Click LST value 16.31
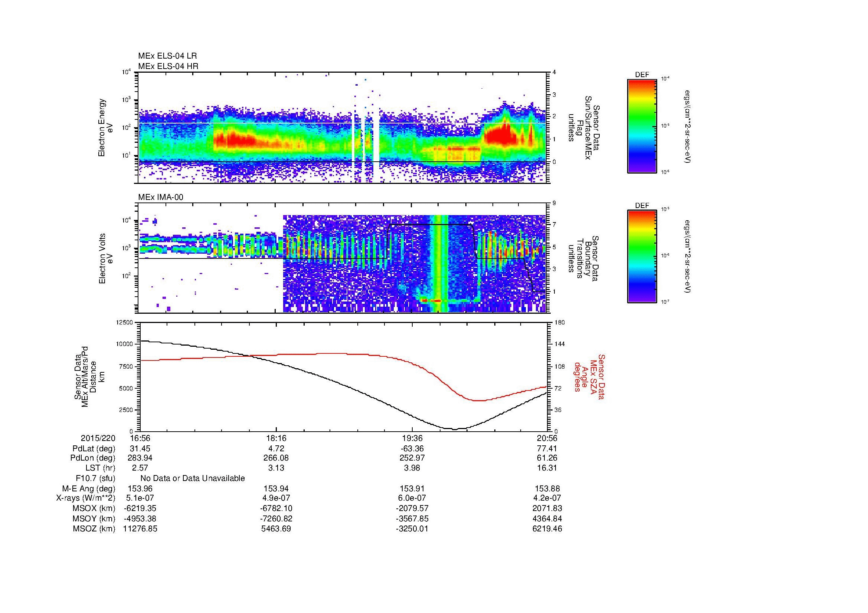Viewport: 868px width, 613px height. coord(547,468)
